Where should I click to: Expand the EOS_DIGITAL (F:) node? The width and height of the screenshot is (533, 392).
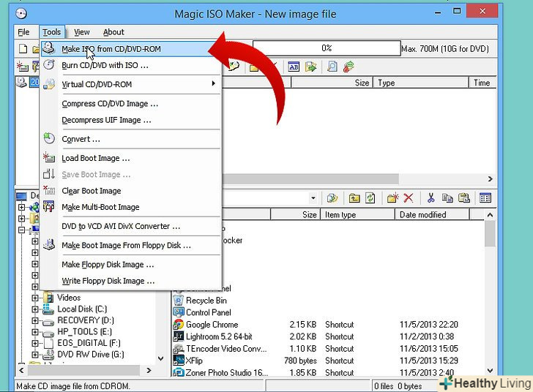[34, 343]
